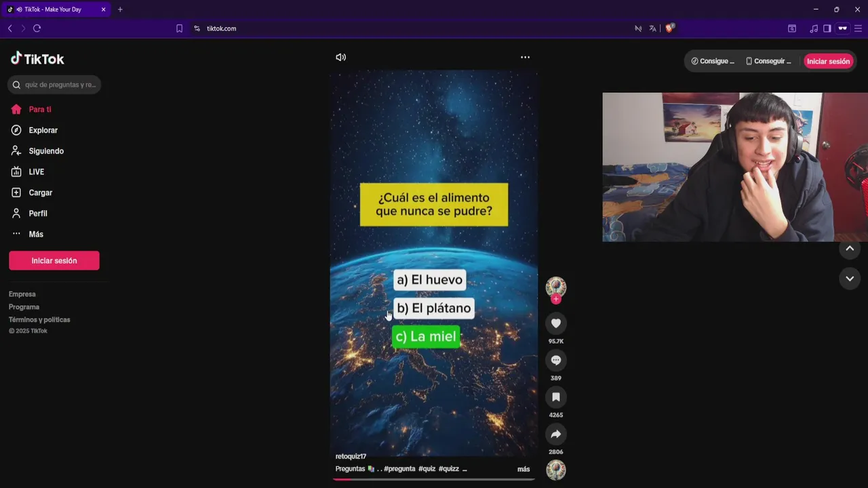Seek along the video progress bar
The width and height of the screenshot is (868, 488).
[434, 479]
